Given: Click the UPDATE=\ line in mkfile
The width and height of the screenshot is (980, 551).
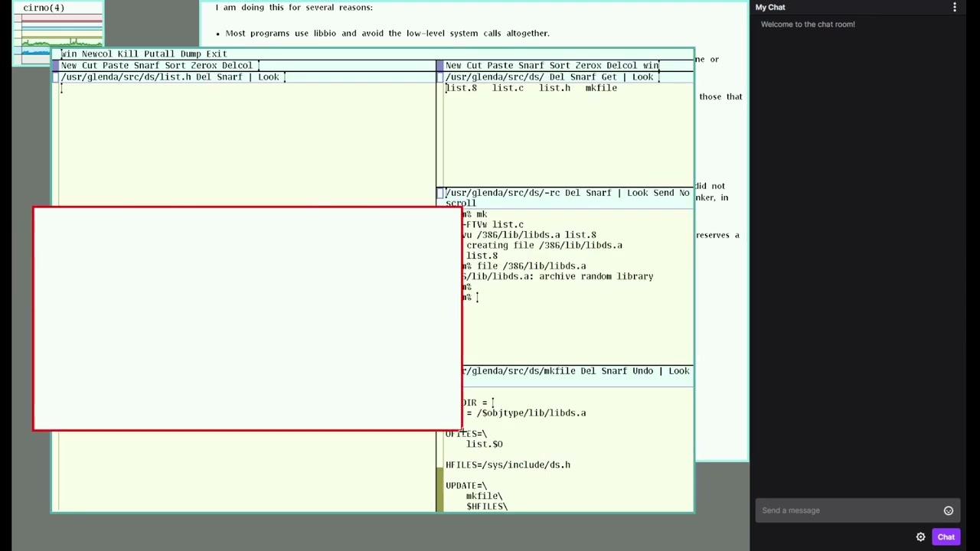Looking at the screenshot, I should 466,486.
